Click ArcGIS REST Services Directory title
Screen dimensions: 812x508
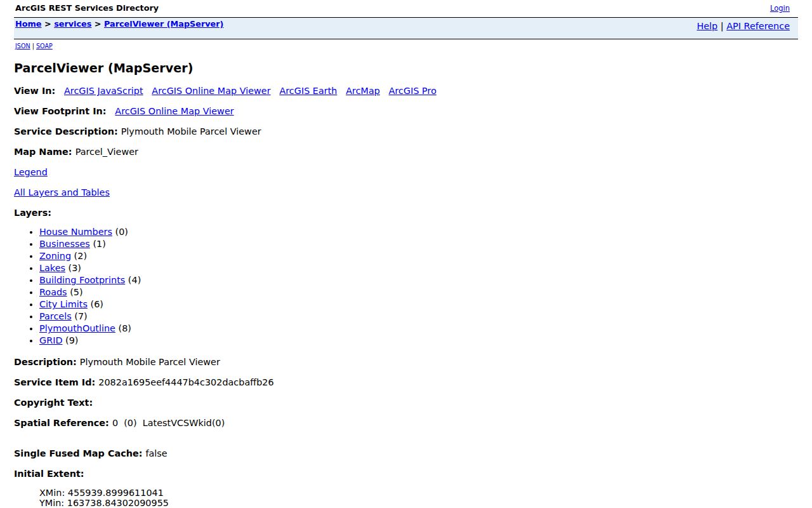(x=87, y=8)
